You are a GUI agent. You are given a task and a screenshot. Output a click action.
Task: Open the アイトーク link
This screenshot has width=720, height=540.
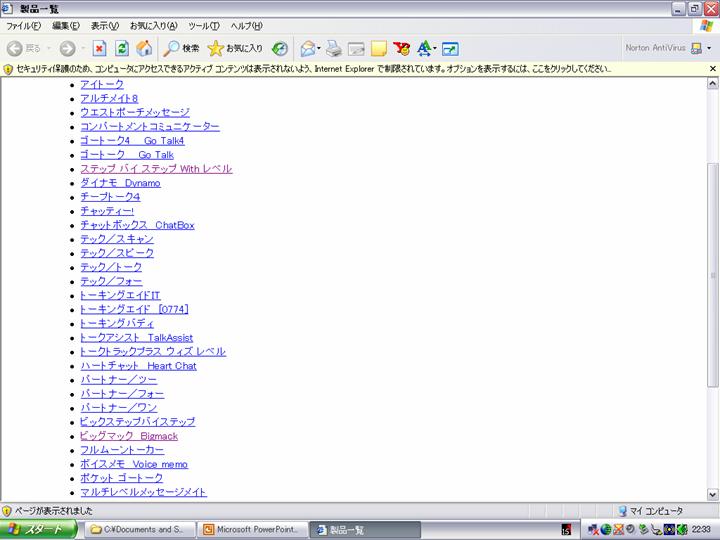(102, 84)
